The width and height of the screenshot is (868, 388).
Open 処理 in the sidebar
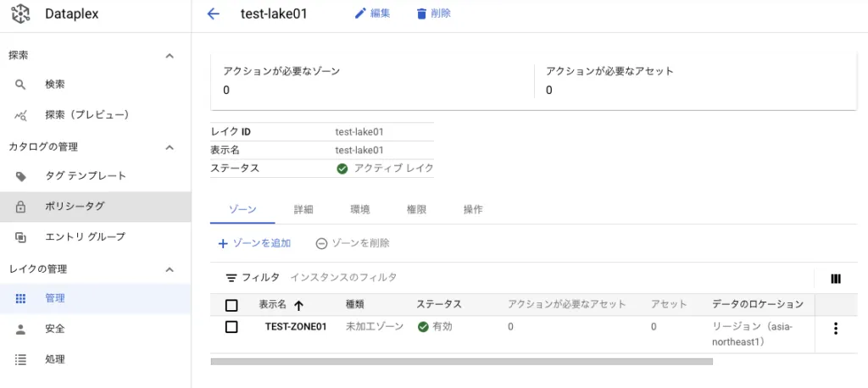96,359
